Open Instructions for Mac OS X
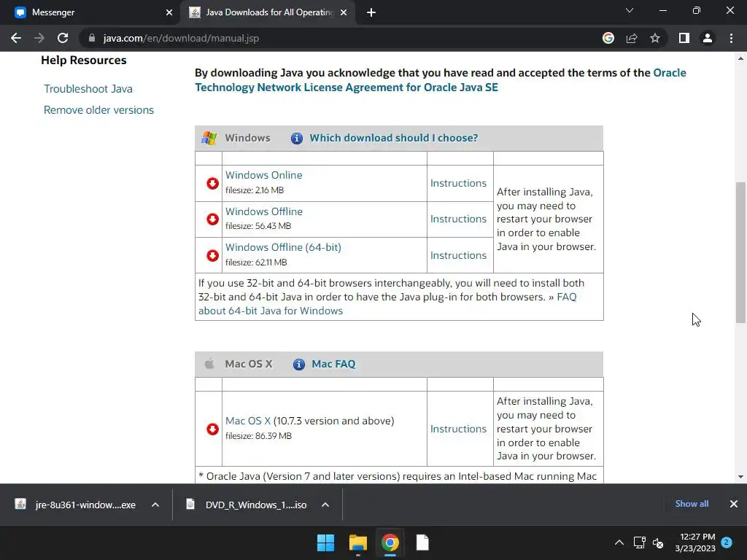747x560 pixels. (458, 429)
